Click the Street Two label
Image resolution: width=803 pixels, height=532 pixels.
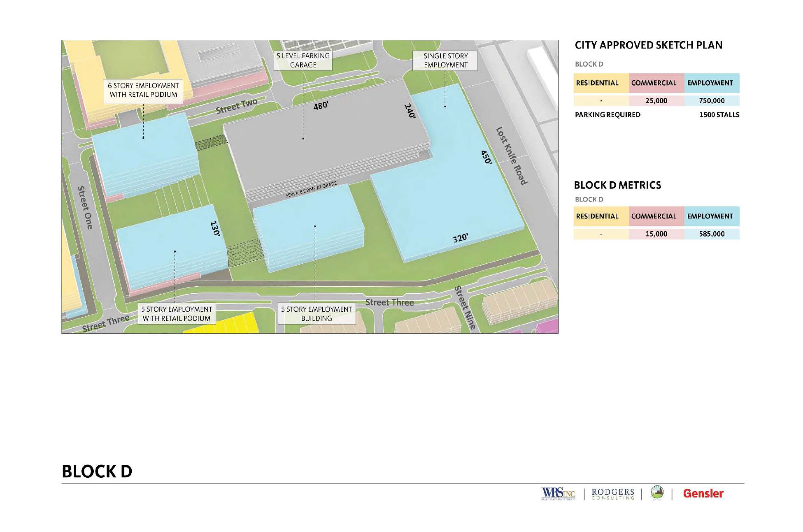[x=237, y=106]
